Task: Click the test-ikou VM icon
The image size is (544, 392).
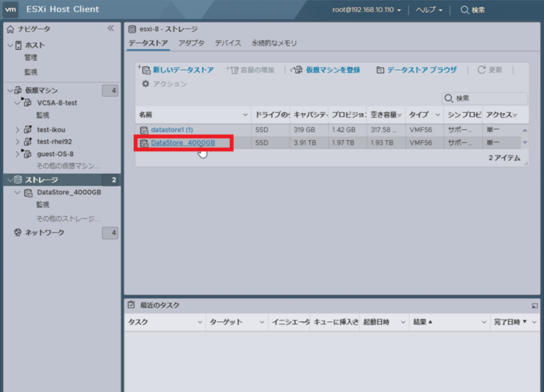Action: (x=28, y=129)
